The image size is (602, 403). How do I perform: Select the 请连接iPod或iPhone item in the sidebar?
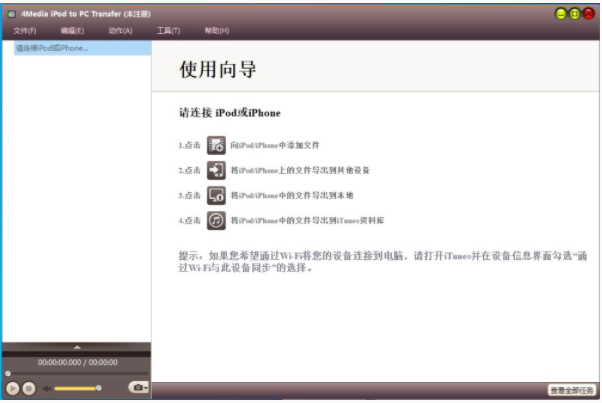82,48
